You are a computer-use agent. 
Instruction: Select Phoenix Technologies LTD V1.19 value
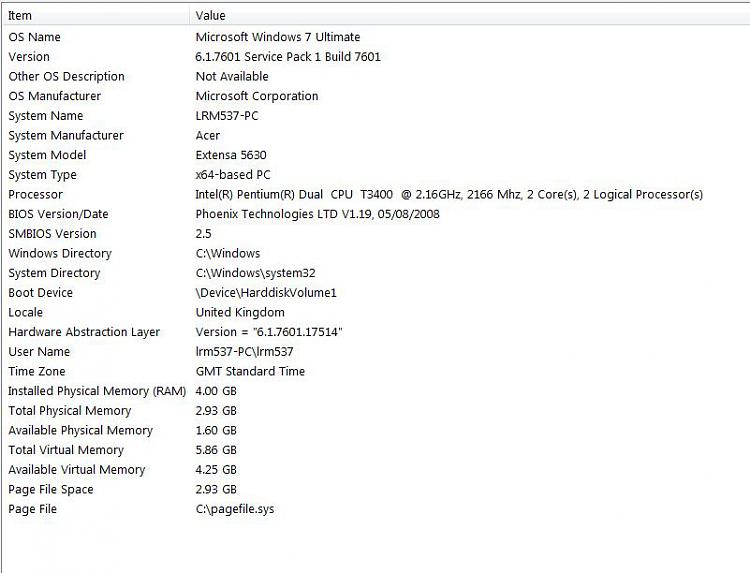point(317,214)
